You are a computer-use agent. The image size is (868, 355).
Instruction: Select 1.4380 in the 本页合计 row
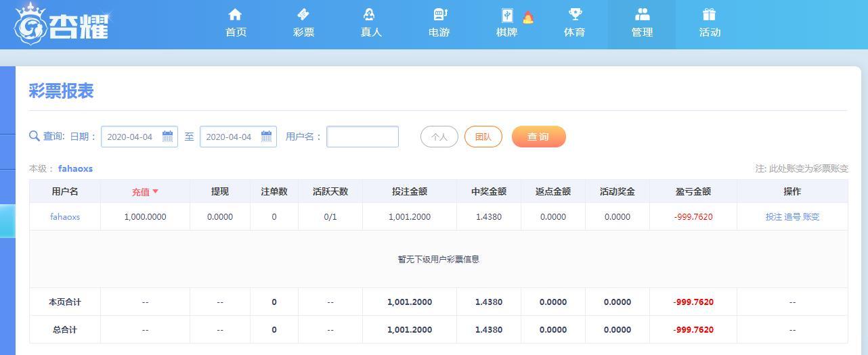pos(489,302)
